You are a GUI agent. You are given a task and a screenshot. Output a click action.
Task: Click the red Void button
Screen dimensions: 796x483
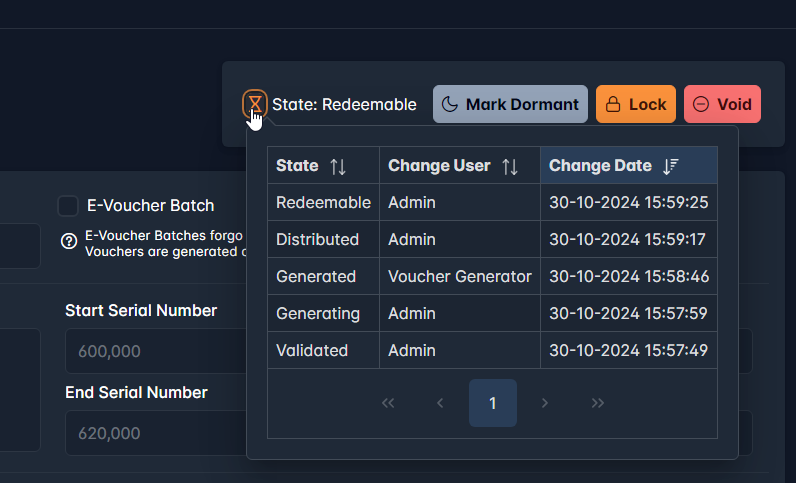(722, 104)
